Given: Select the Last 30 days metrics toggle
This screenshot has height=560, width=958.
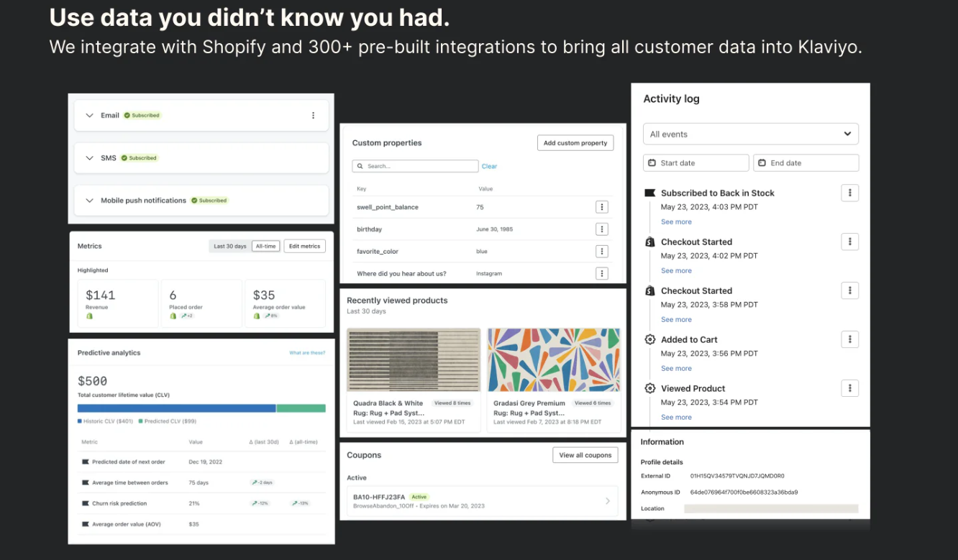Looking at the screenshot, I should point(229,246).
